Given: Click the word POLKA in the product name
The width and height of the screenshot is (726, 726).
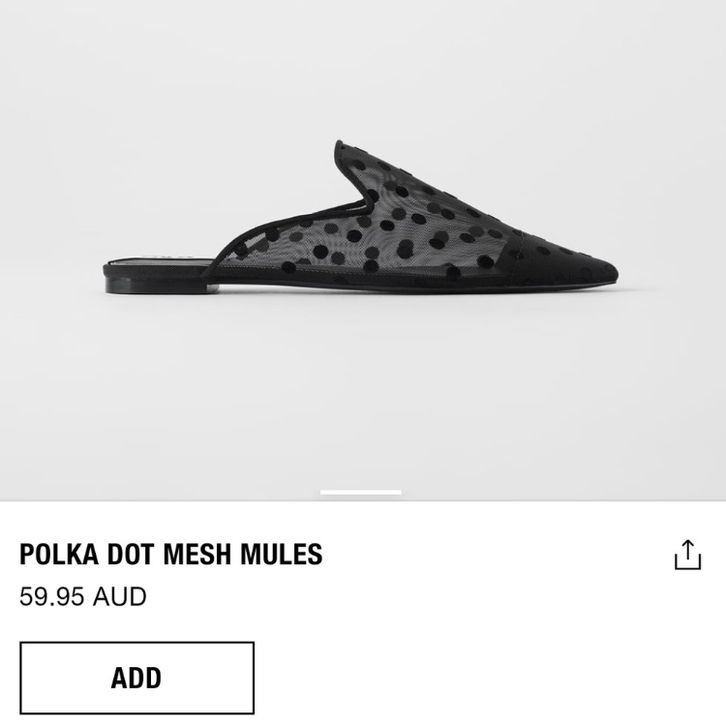Looking at the screenshot, I should [x=59, y=554].
